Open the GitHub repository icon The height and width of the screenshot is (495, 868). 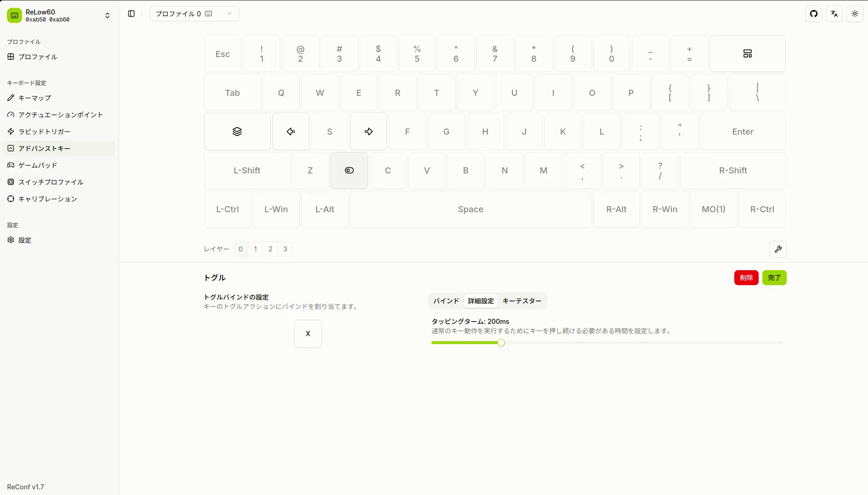coord(814,14)
